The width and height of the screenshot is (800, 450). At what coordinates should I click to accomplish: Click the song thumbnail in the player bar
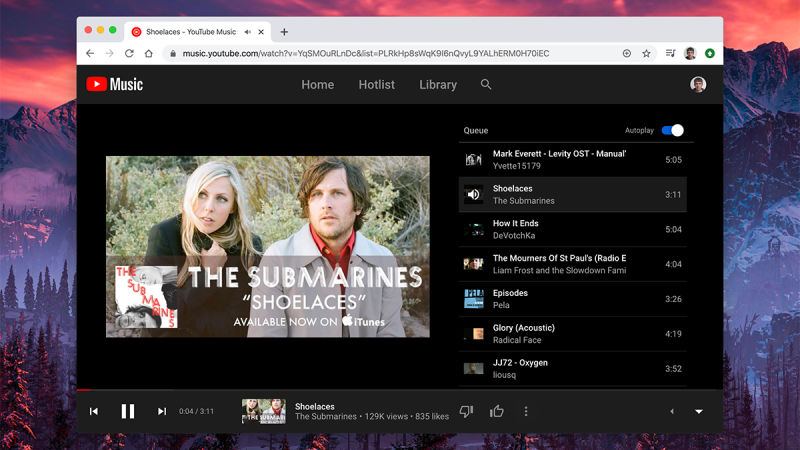pos(263,411)
